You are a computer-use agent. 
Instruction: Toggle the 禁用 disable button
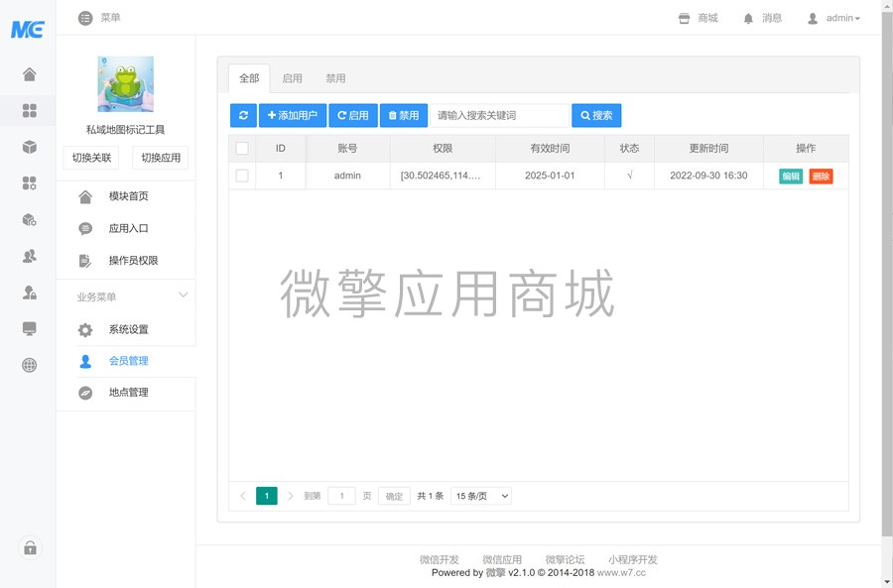[x=404, y=115]
